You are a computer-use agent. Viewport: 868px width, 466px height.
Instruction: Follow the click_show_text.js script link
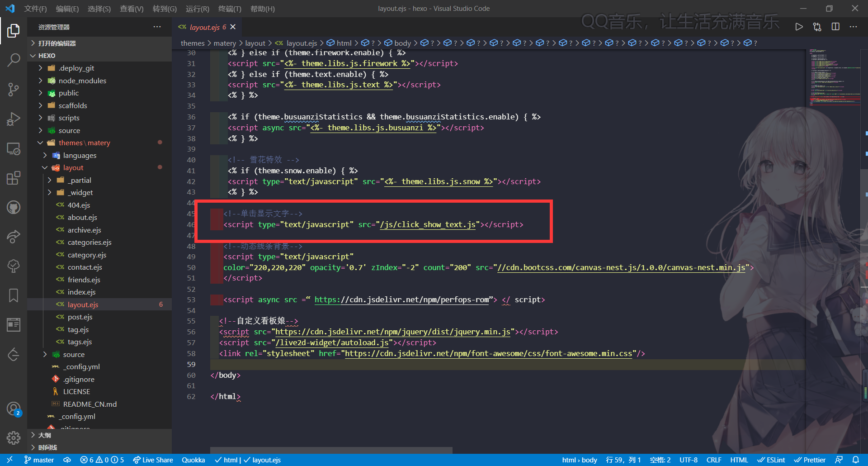(x=428, y=224)
